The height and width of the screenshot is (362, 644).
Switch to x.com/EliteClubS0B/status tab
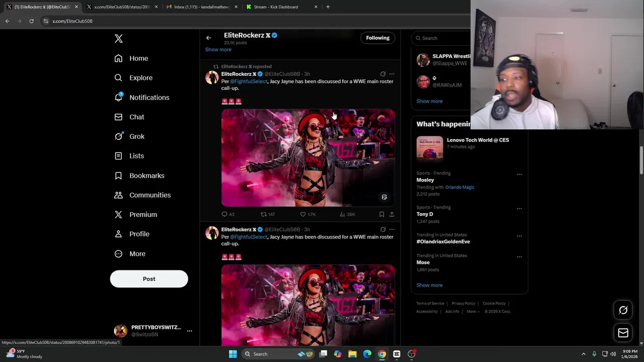point(122,7)
